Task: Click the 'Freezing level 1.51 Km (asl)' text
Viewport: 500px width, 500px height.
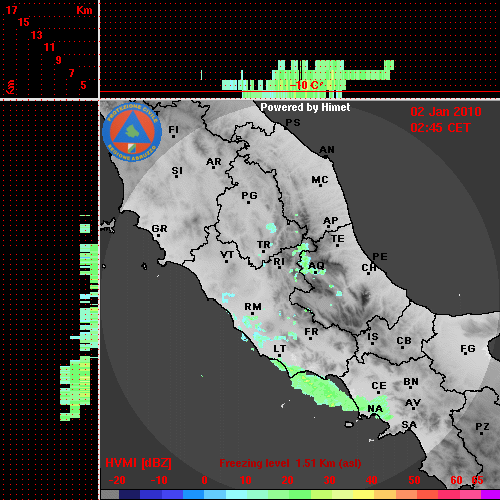Action: 290,463
